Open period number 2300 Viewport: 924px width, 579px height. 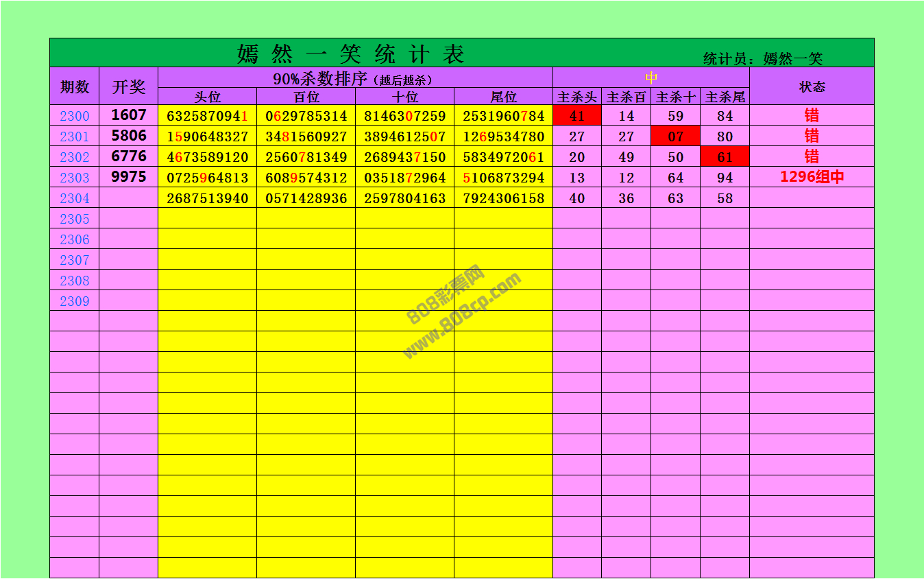pos(74,116)
